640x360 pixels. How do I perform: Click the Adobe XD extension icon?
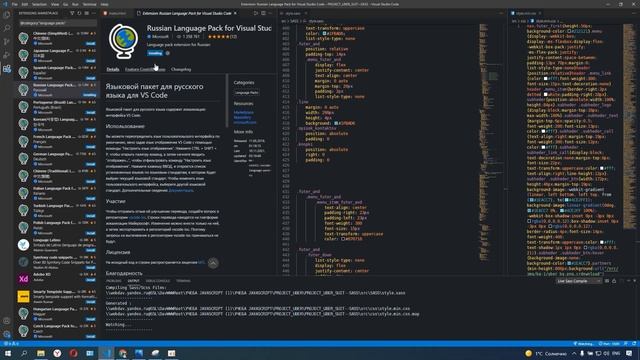coord(23,279)
